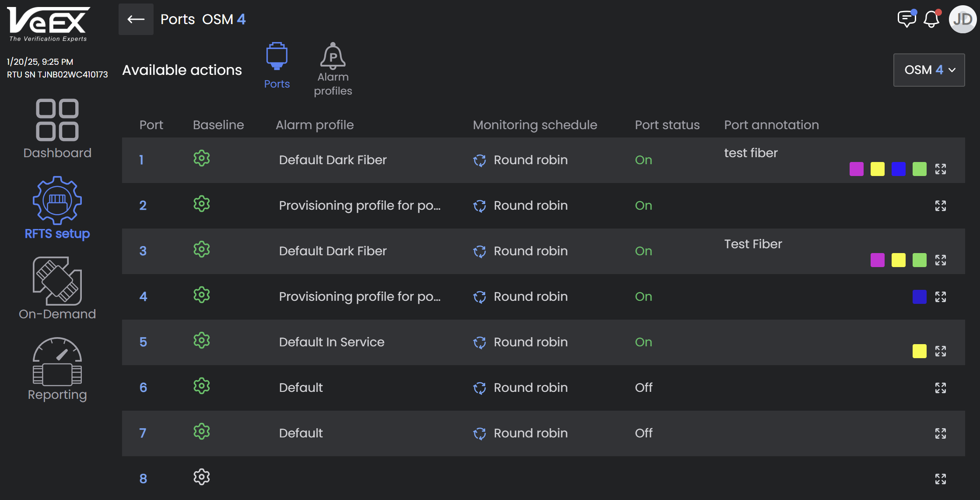The height and width of the screenshot is (500, 980).
Task: Expand port 7 row details
Action: click(x=941, y=433)
